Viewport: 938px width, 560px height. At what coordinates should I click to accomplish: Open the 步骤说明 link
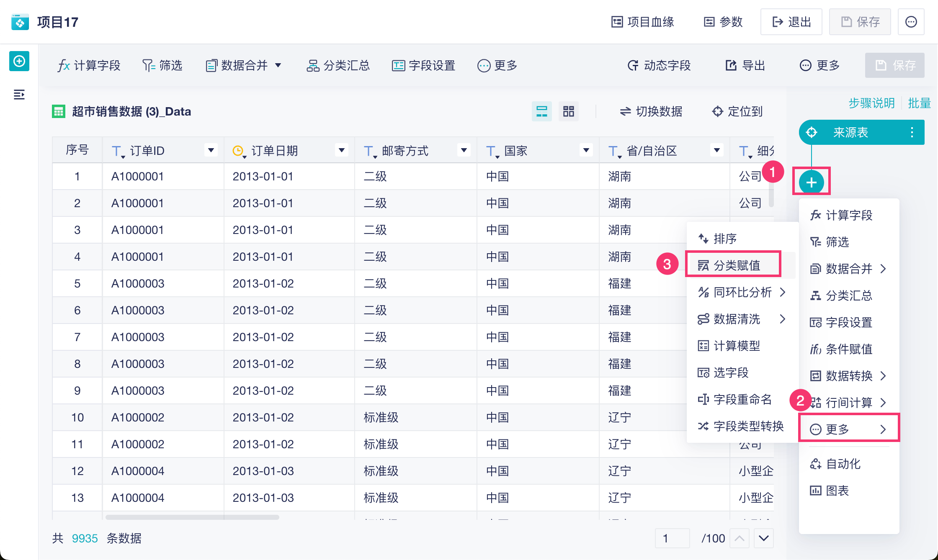coord(871,103)
